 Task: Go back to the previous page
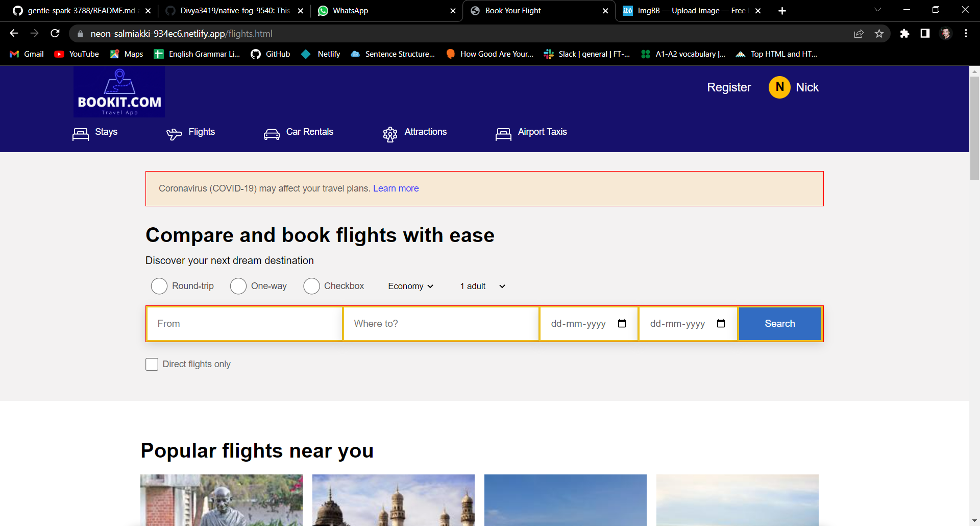point(14,33)
